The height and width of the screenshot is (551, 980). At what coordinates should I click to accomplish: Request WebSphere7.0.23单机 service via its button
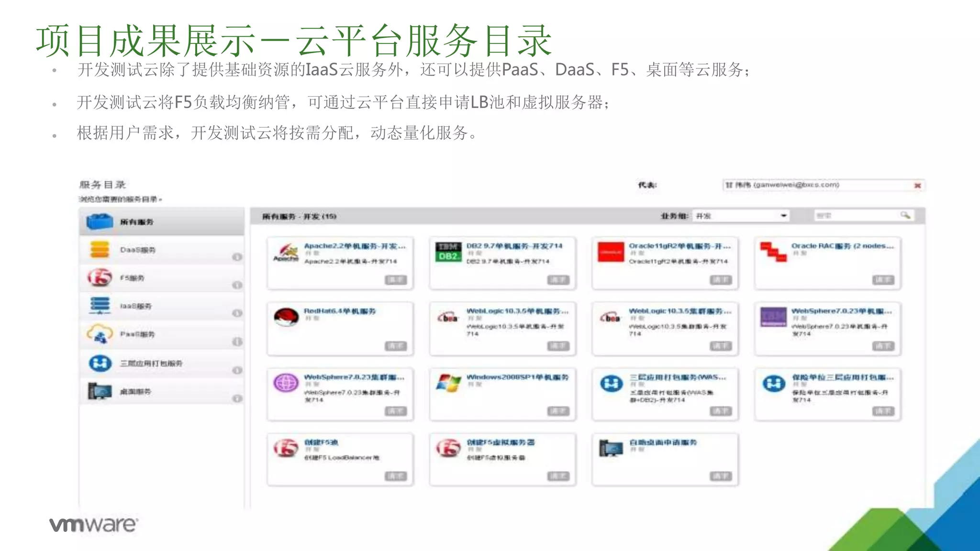click(883, 345)
